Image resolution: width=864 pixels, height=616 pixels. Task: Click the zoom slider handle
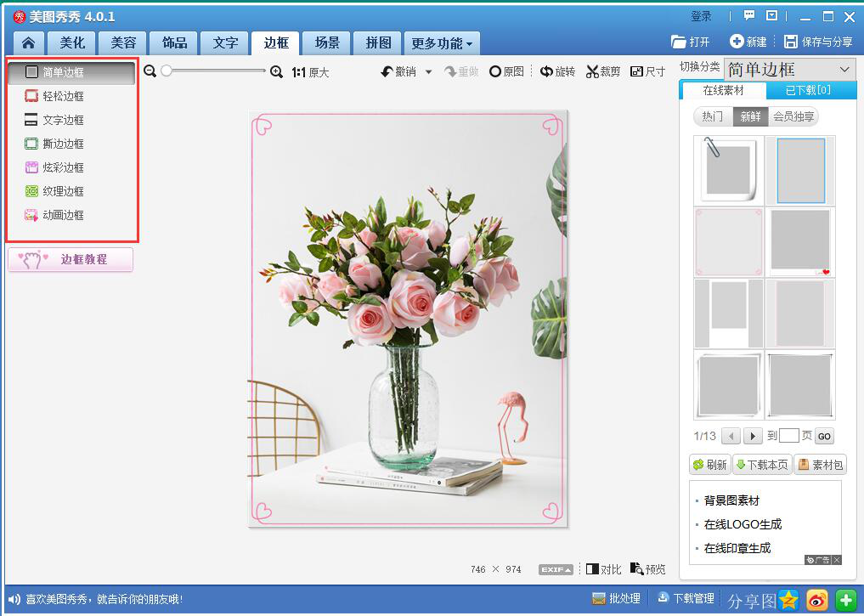point(167,71)
